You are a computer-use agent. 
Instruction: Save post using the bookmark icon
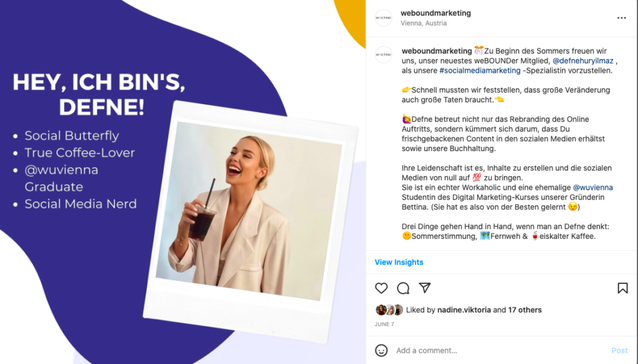click(x=622, y=288)
